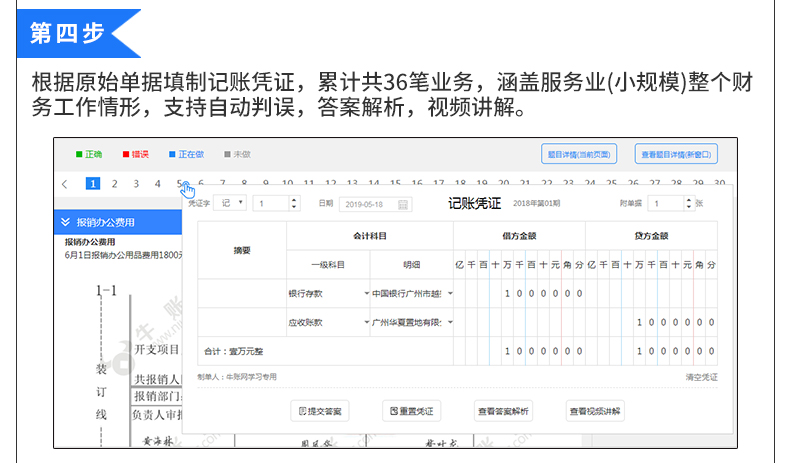Open the calendar icon in date field
Screen dimensions: 790x463
(404, 204)
